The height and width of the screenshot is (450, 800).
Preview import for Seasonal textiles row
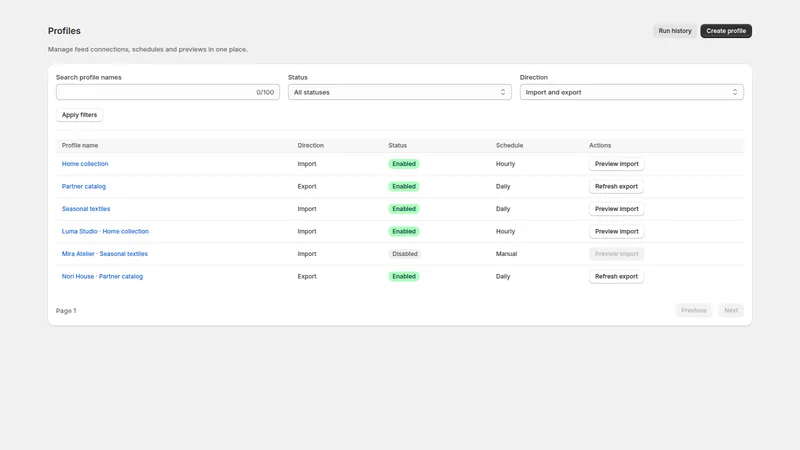pyautogui.click(x=616, y=209)
